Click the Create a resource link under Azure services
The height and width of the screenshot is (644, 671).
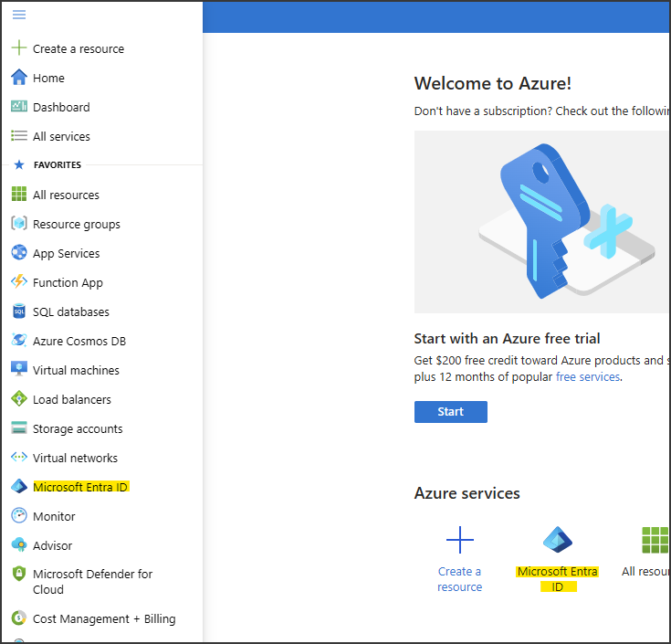tap(459, 579)
